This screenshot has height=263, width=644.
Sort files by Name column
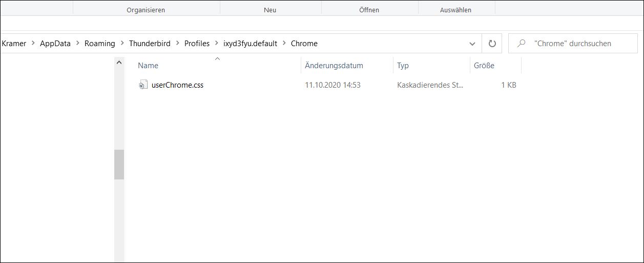pyautogui.click(x=148, y=66)
